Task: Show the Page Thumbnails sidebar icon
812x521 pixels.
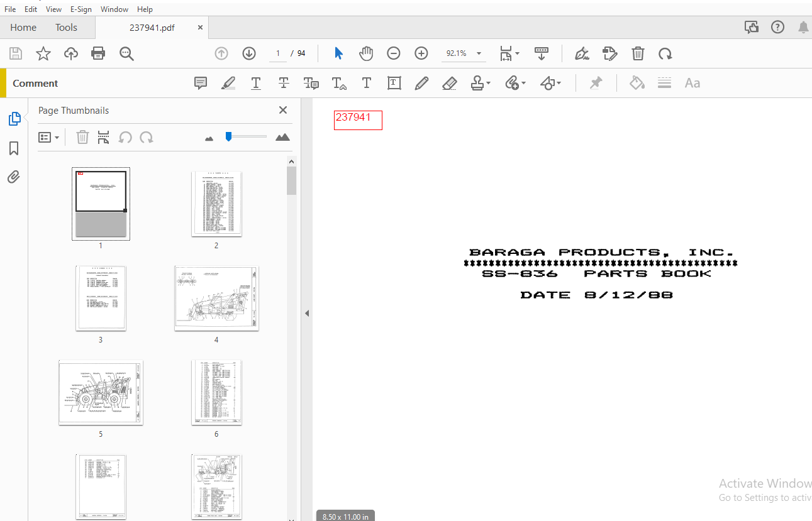Action: click(x=14, y=119)
